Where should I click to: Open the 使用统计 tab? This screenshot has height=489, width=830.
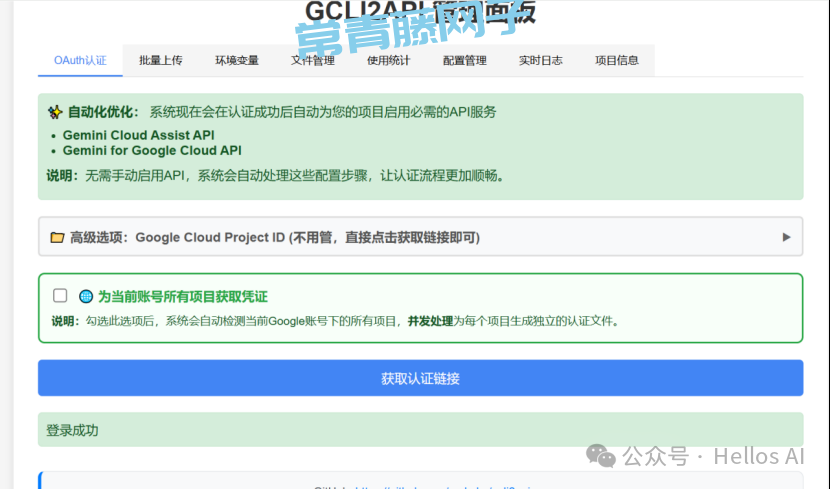pos(389,60)
